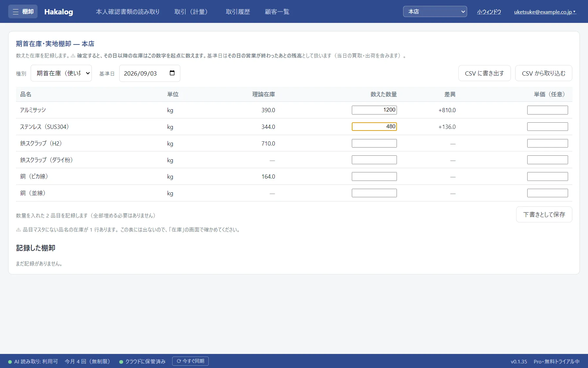The width and height of the screenshot is (588, 368).
Task: Click the 理論在庫 column header
Action: click(264, 94)
